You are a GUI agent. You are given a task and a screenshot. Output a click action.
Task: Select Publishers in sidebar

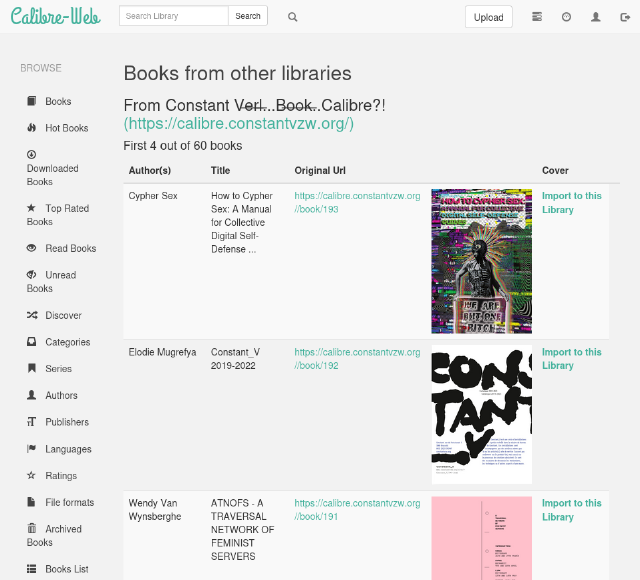point(66,422)
